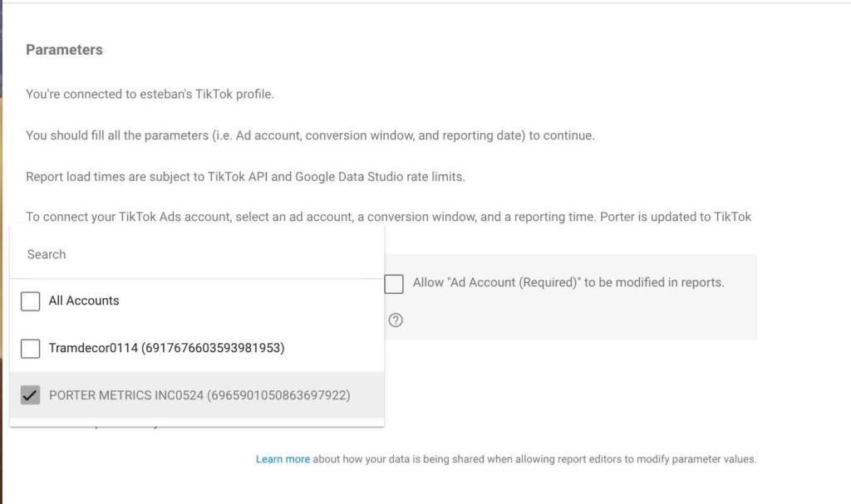Screen dimensions: 851x504
Task: Open the help question mark icon
Action: (x=396, y=321)
